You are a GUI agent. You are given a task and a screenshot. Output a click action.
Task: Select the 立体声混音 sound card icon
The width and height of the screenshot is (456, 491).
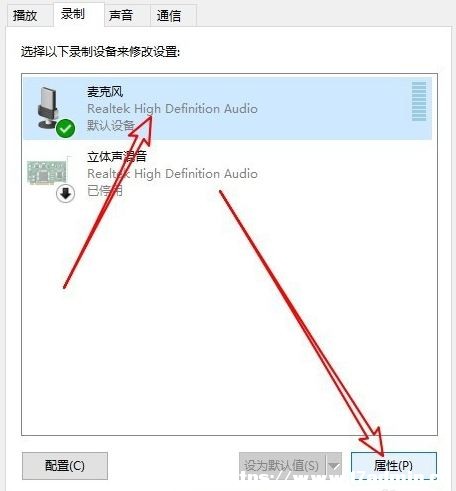pyautogui.click(x=47, y=172)
